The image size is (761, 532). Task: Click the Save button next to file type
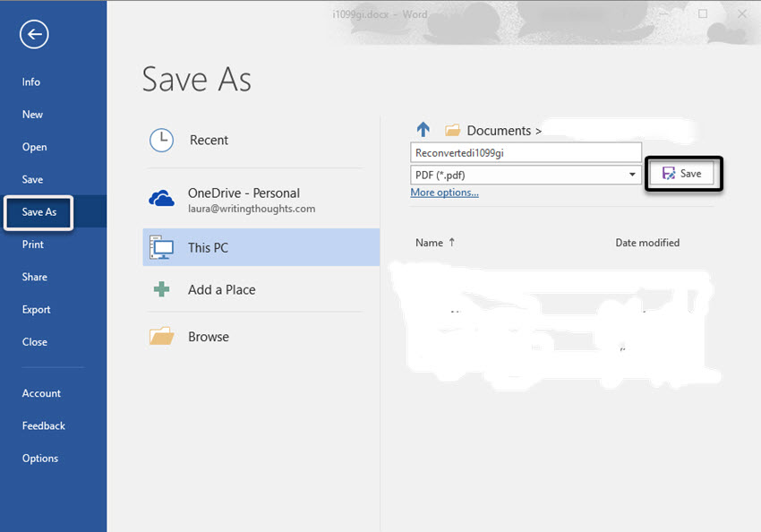(x=683, y=174)
